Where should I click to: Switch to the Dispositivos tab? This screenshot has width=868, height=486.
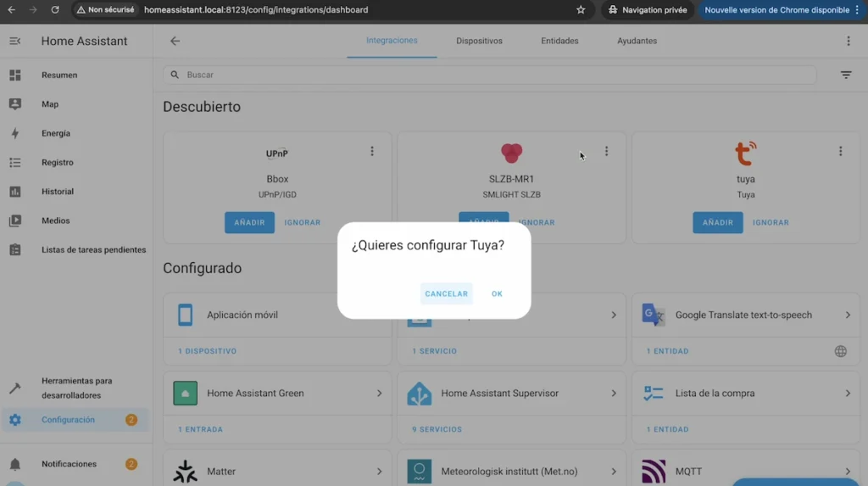click(x=479, y=41)
